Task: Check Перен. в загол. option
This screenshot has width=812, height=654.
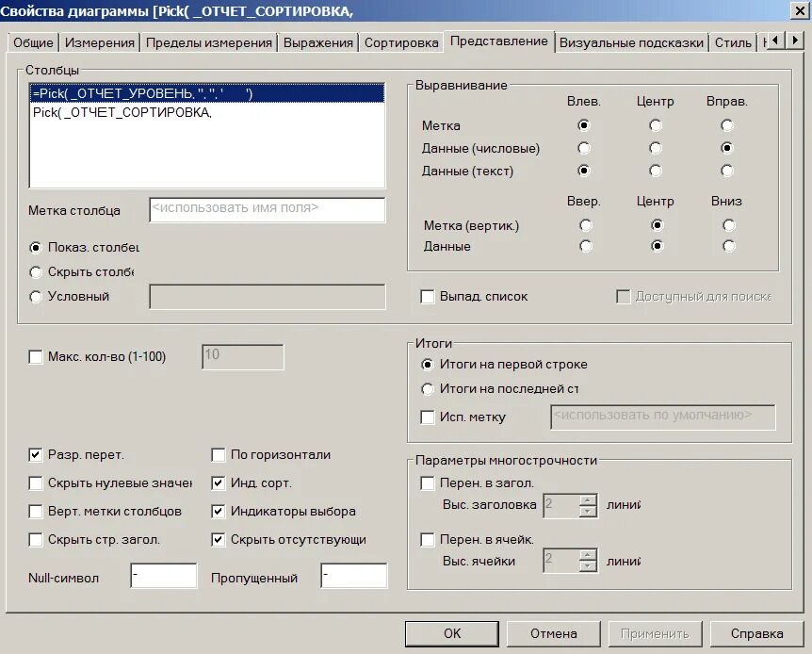Action: coord(427,482)
